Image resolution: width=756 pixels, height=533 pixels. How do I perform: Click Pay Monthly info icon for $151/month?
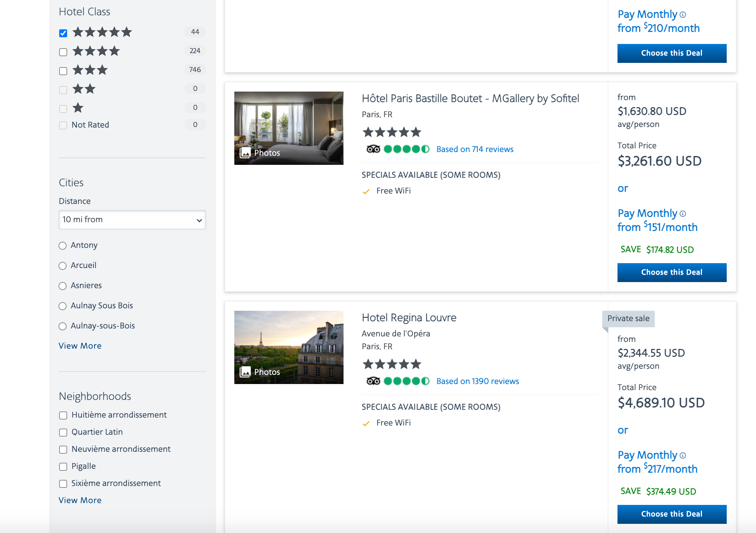click(x=682, y=214)
